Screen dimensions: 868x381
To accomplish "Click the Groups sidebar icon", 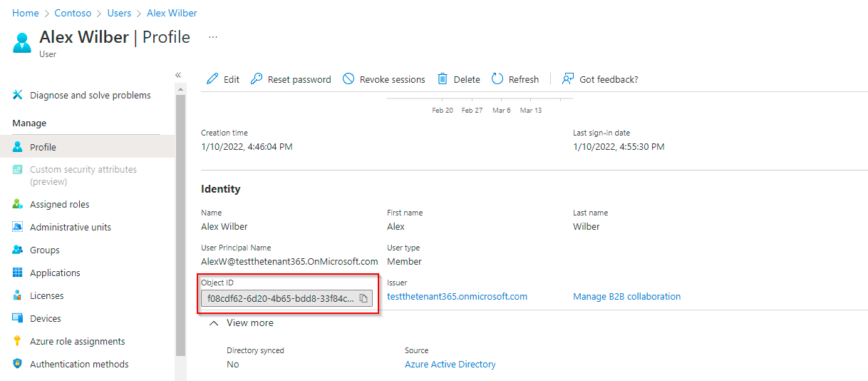I will (18, 250).
